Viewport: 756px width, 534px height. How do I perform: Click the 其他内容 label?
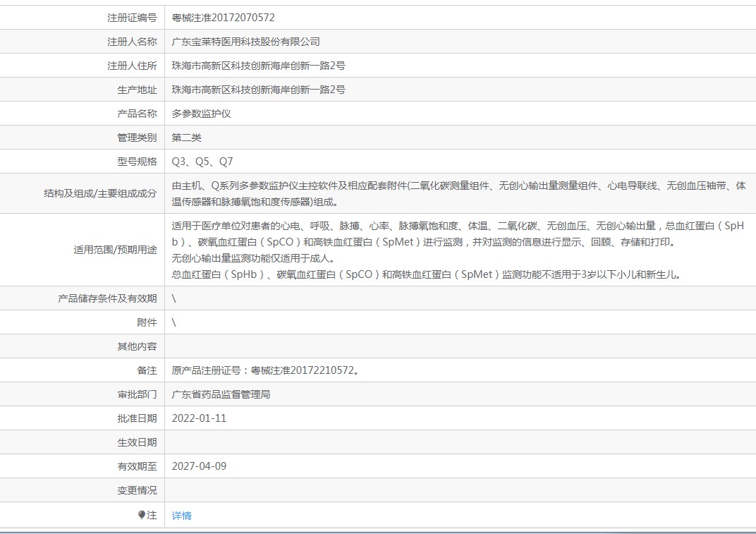(137, 347)
